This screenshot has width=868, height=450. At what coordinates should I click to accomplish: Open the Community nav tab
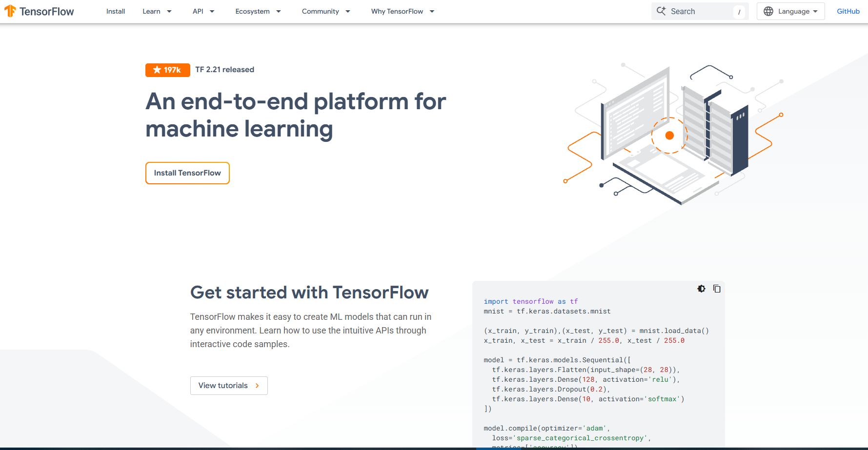(x=320, y=11)
